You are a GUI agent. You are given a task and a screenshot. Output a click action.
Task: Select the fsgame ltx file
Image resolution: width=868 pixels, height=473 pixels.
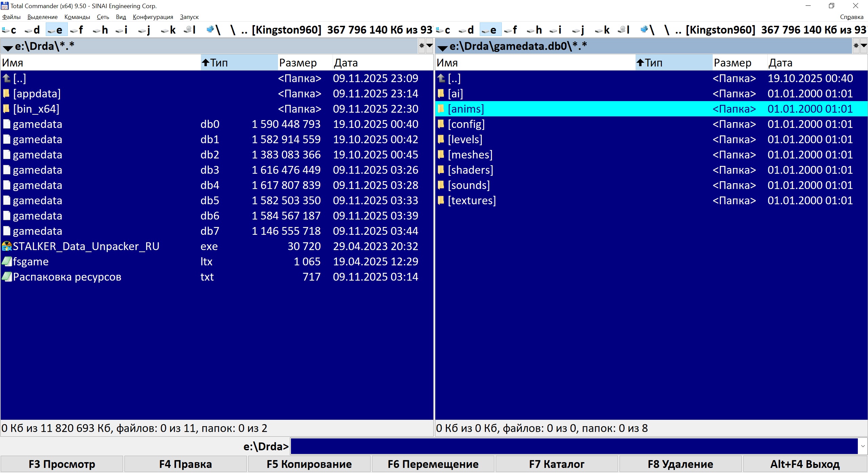click(x=31, y=262)
